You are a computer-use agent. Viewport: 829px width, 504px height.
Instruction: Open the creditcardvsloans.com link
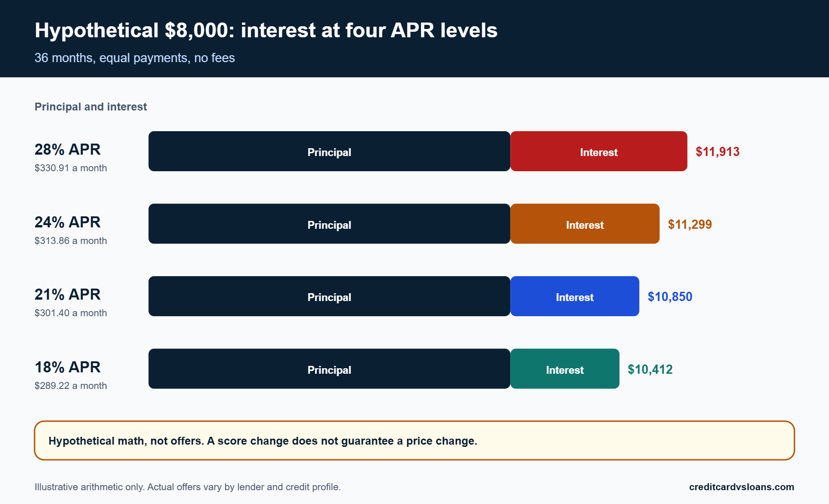click(741, 487)
